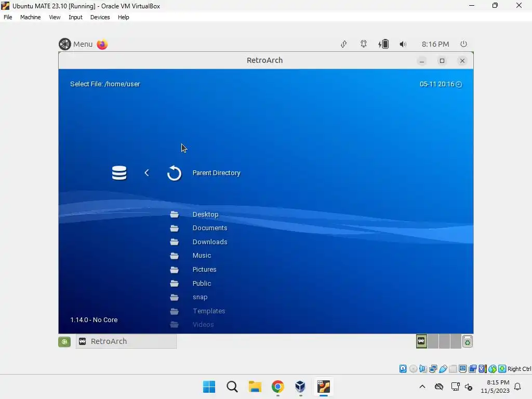Click the Music folder icon
532x399 pixels.
pyautogui.click(x=175, y=256)
